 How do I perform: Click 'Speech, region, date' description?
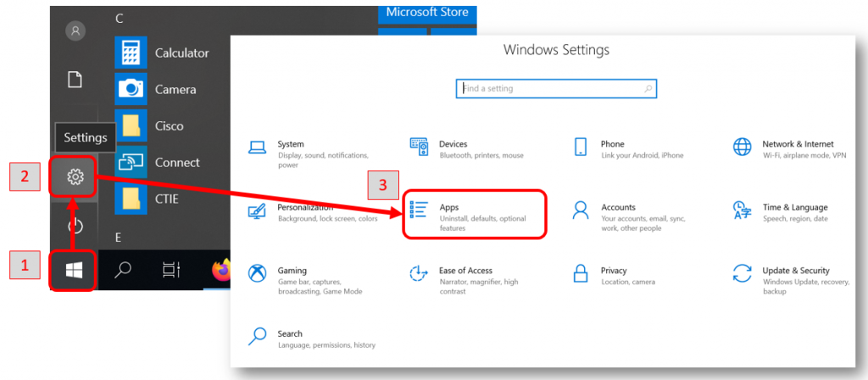pyautogui.click(x=795, y=219)
